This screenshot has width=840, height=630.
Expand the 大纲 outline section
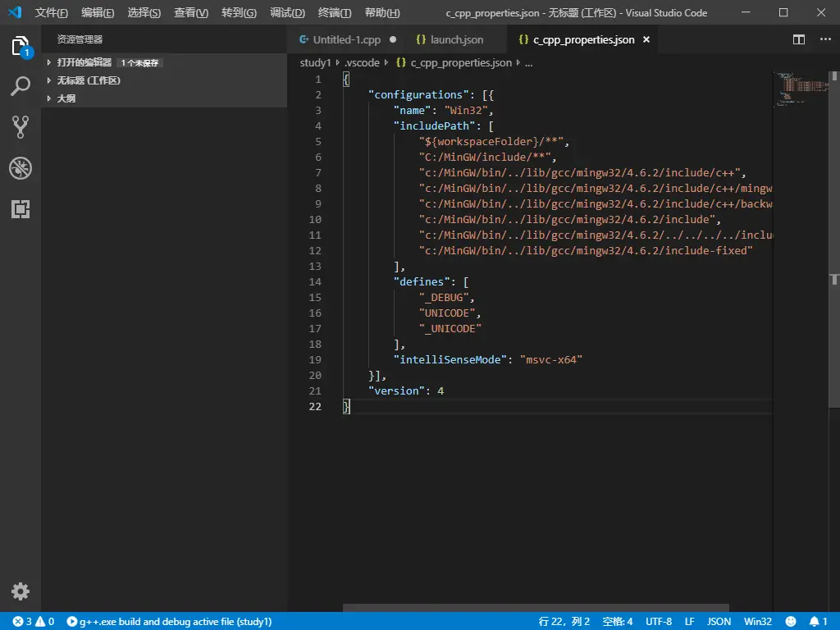click(66, 98)
